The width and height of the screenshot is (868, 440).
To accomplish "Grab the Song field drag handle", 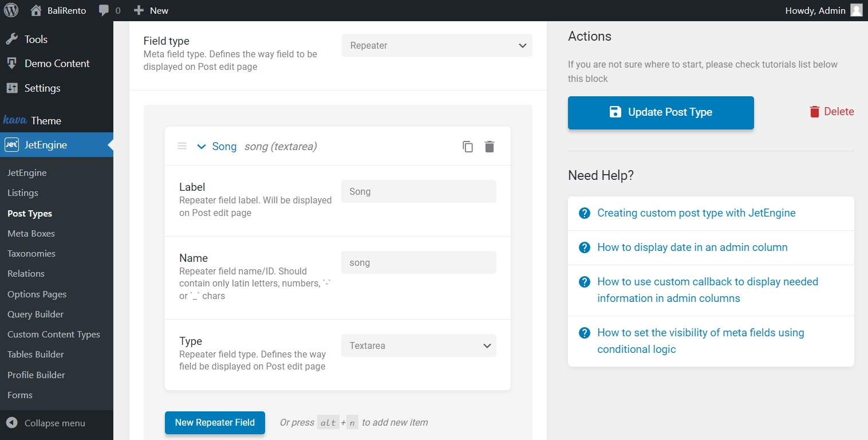I will coord(182,146).
